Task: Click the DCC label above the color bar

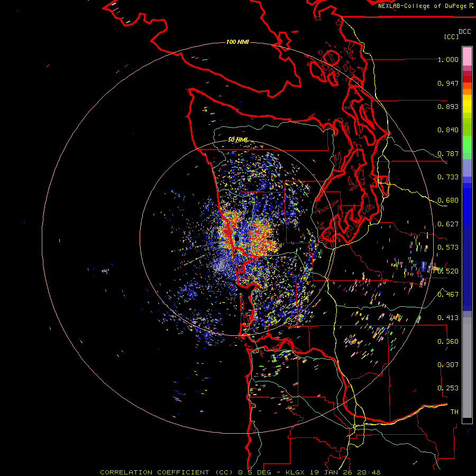Action: tap(464, 32)
